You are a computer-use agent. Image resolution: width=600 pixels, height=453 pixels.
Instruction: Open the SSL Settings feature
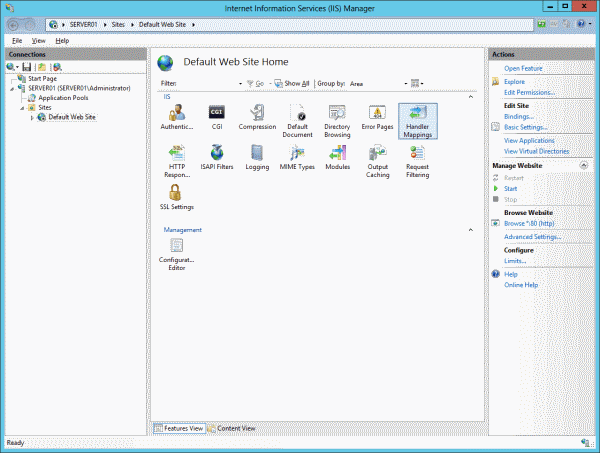(177, 197)
